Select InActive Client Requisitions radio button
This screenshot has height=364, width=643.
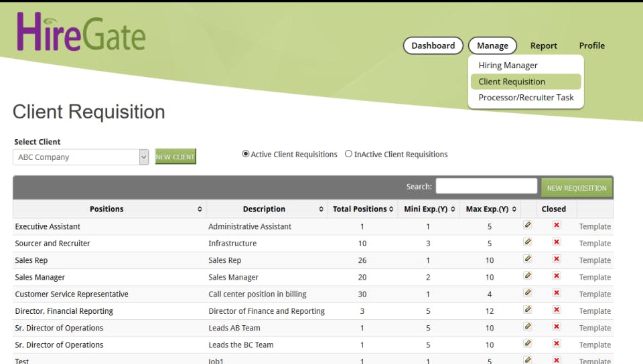pyautogui.click(x=348, y=154)
